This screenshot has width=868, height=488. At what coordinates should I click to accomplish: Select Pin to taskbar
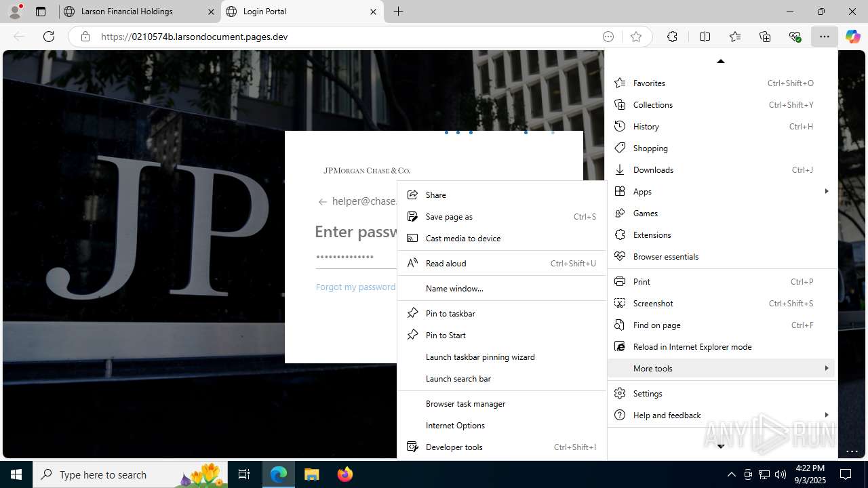click(x=501, y=313)
